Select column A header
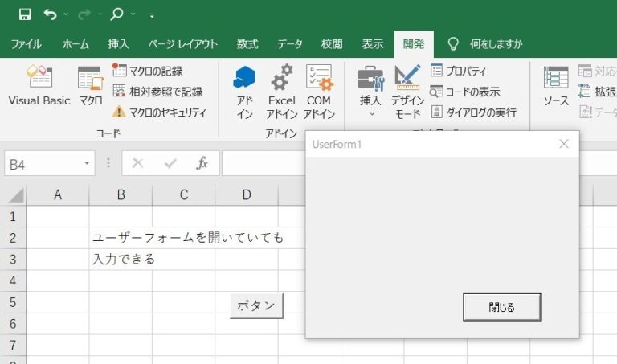The width and height of the screenshot is (617, 364). 58,194
